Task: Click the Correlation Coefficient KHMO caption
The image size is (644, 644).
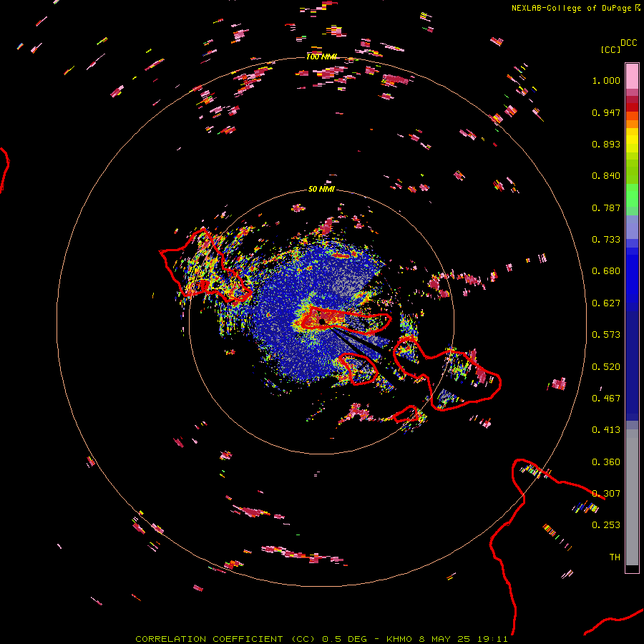Action: 321,639
